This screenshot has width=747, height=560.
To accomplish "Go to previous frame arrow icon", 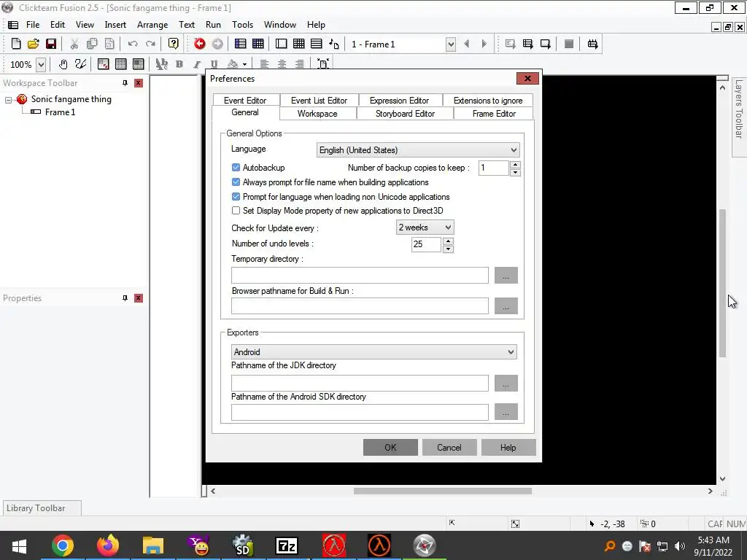I will click(x=466, y=44).
